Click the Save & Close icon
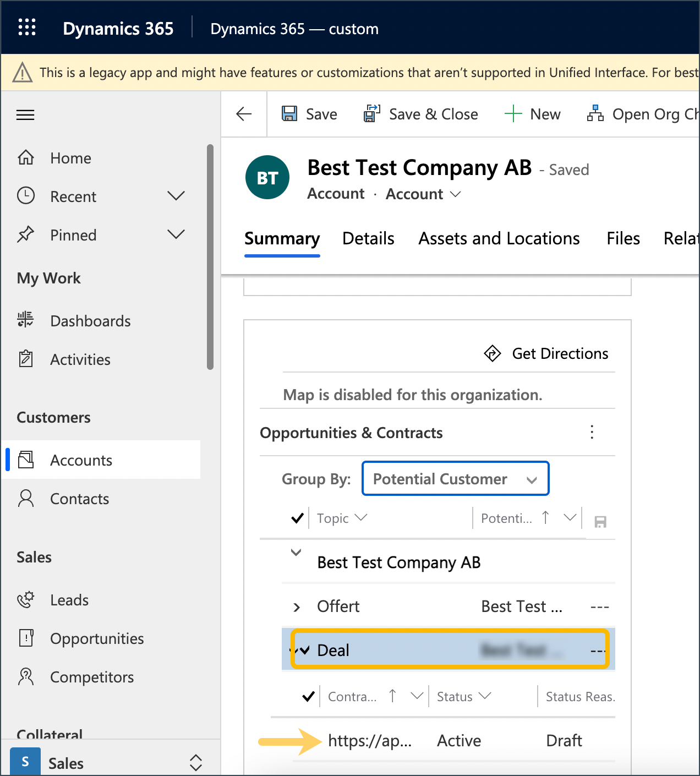 tap(372, 113)
